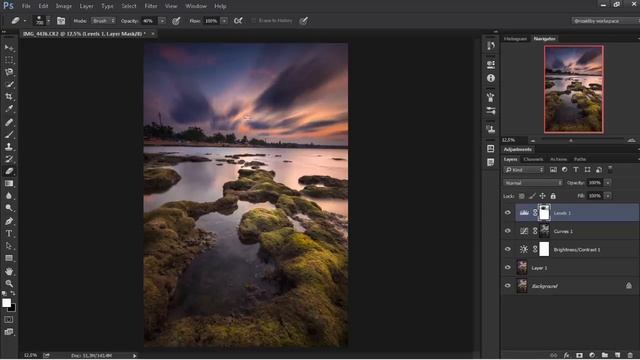Open the Filter menu

coord(151,6)
